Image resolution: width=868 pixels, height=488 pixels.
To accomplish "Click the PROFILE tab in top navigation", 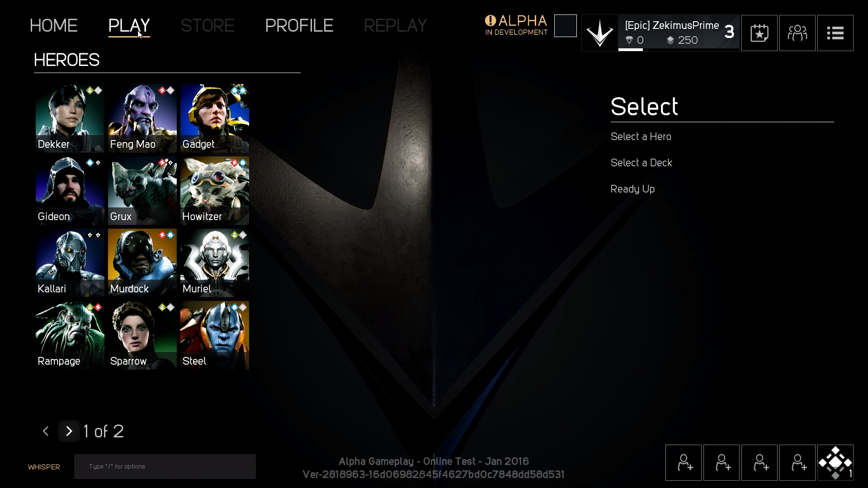I will pos(300,24).
